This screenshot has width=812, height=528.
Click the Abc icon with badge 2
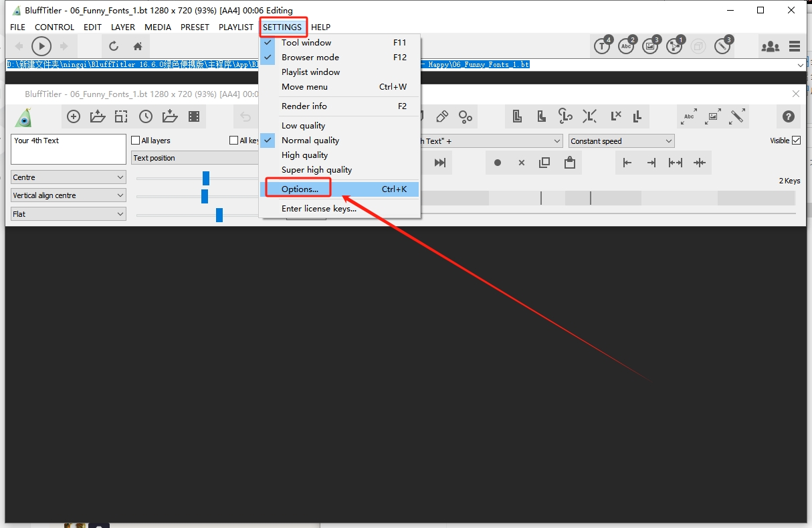[x=627, y=46]
